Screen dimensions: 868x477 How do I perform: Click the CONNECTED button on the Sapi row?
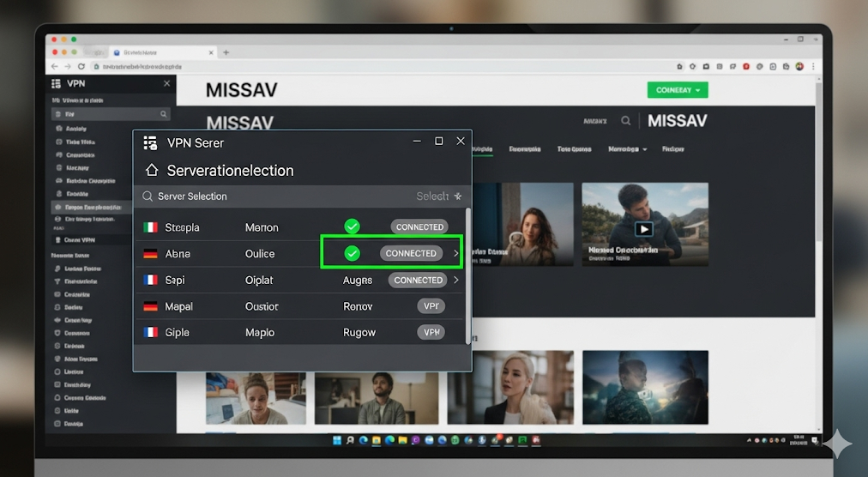coord(418,280)
